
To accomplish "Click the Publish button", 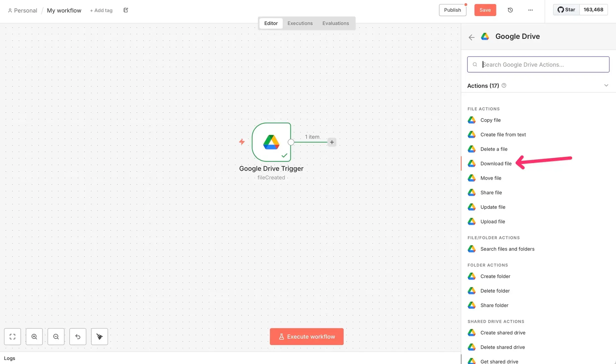I will click(x=452, y=10).
